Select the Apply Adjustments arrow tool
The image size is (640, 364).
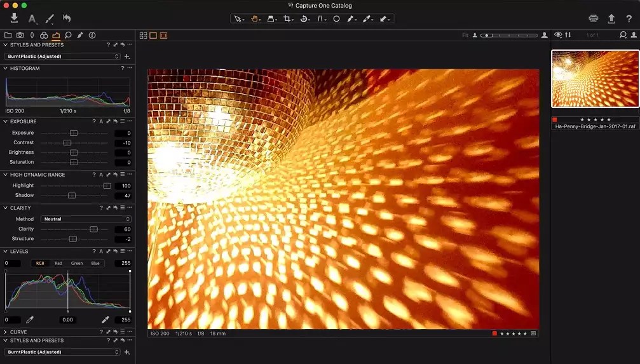point(384,19)
